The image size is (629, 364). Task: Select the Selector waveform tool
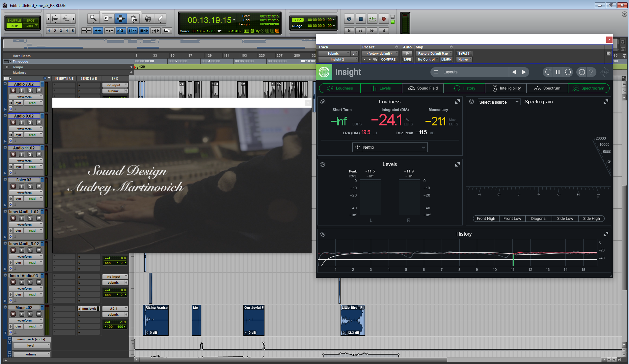tap(121, 19)
